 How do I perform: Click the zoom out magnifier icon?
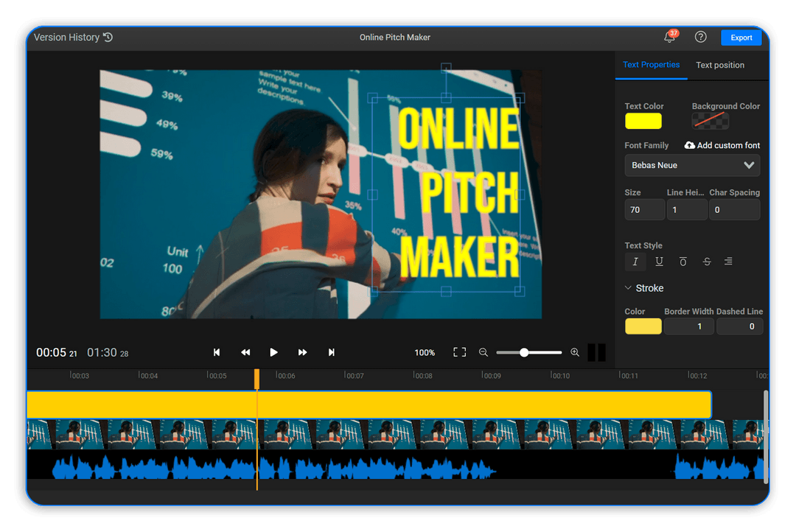[483, 352]
